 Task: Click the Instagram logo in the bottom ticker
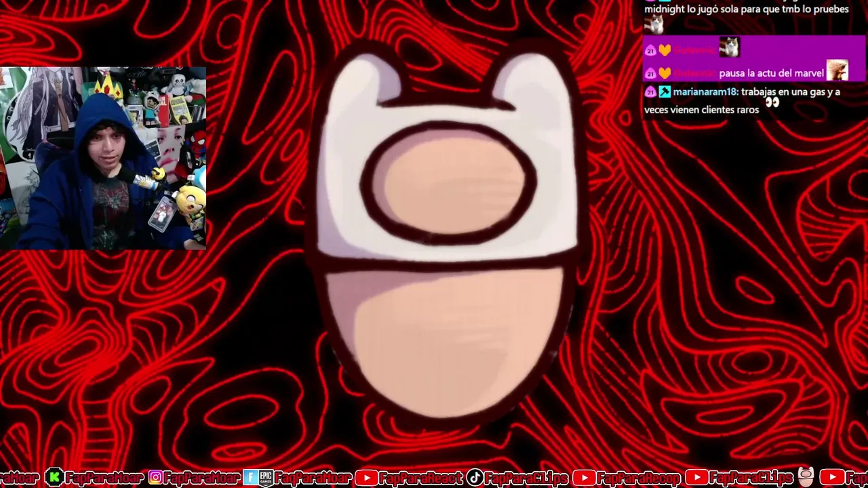coord(156,478)
